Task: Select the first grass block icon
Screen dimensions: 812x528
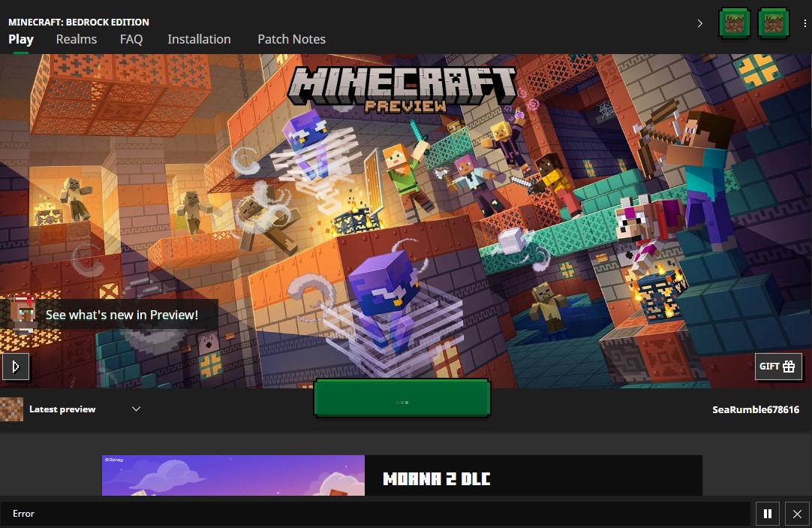Action: coord(734,23)
